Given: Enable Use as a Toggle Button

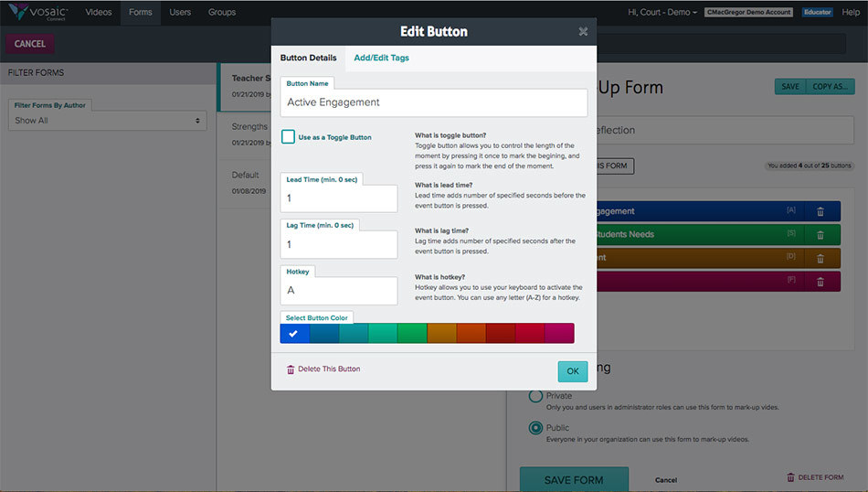Looking at the screenshot, I should point(288,137).
